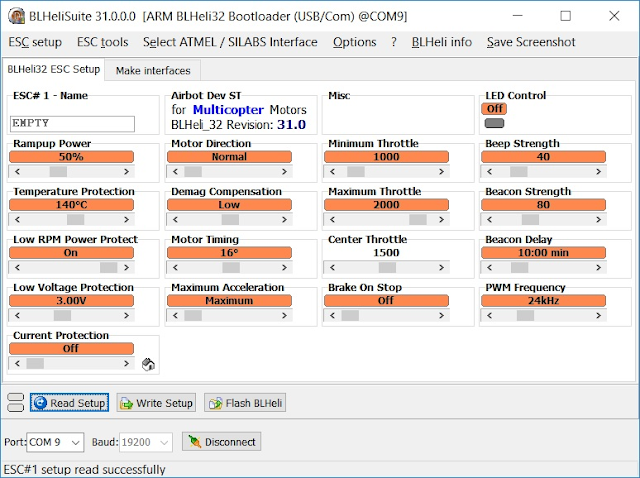Click left arrow of Low RPM Power Protect
Screen dimensions: 640x478
17,268
